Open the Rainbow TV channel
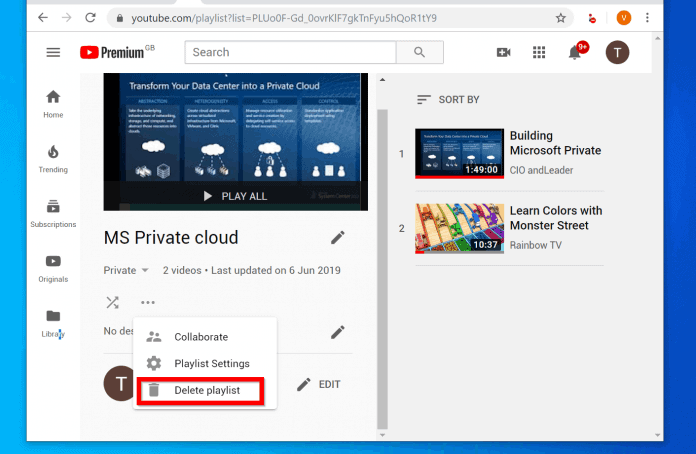The image size is (696, 454). (535, 245)
